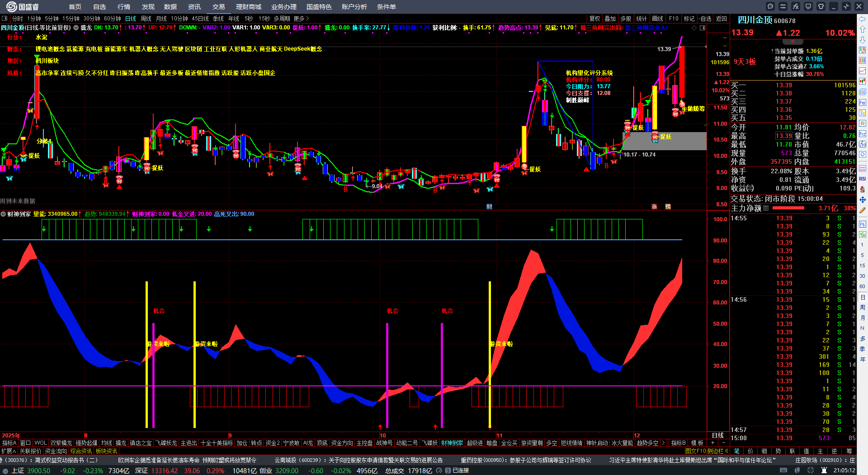The image size is (868, 475).
Task: Open the fx formula manager icon
Action: pos(796,6)
